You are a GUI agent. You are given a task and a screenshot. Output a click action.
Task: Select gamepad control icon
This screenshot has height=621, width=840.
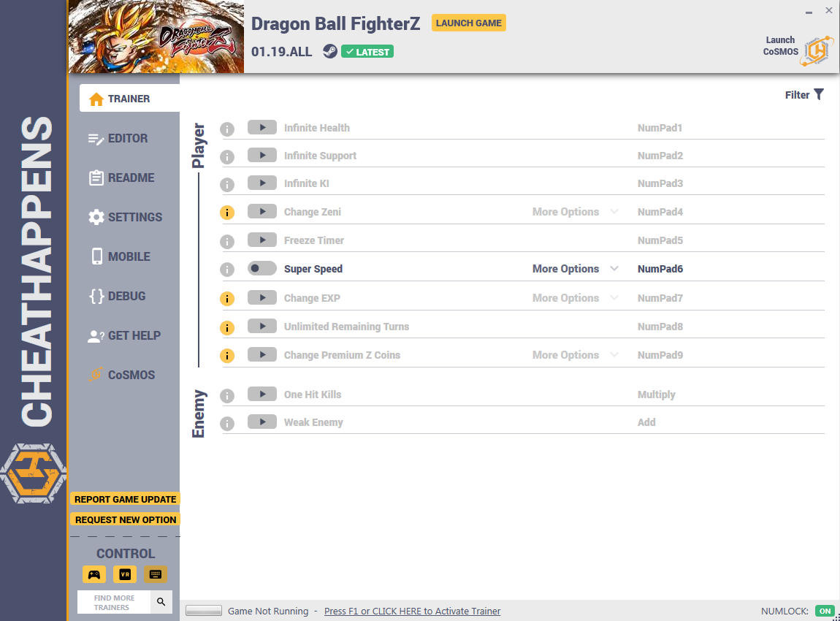pos(94,574)
